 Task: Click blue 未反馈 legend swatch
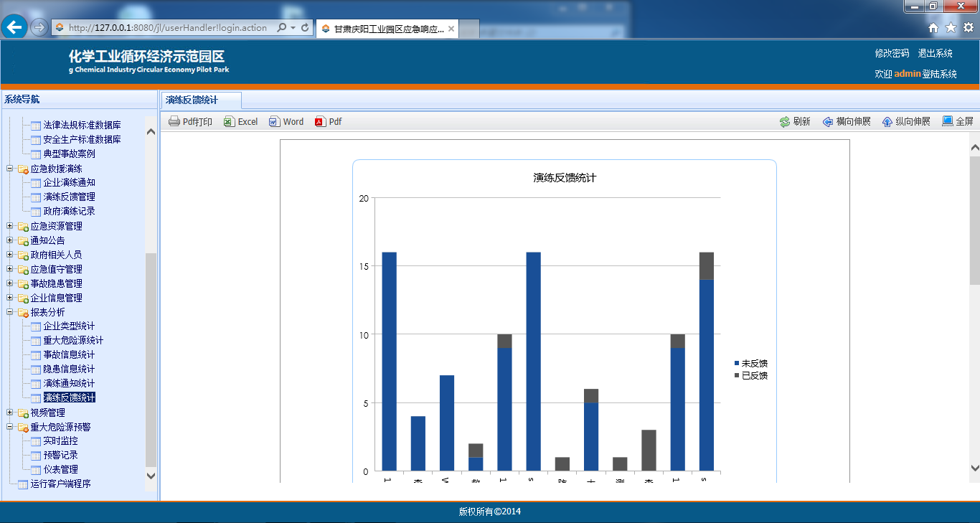click(737, 364)
